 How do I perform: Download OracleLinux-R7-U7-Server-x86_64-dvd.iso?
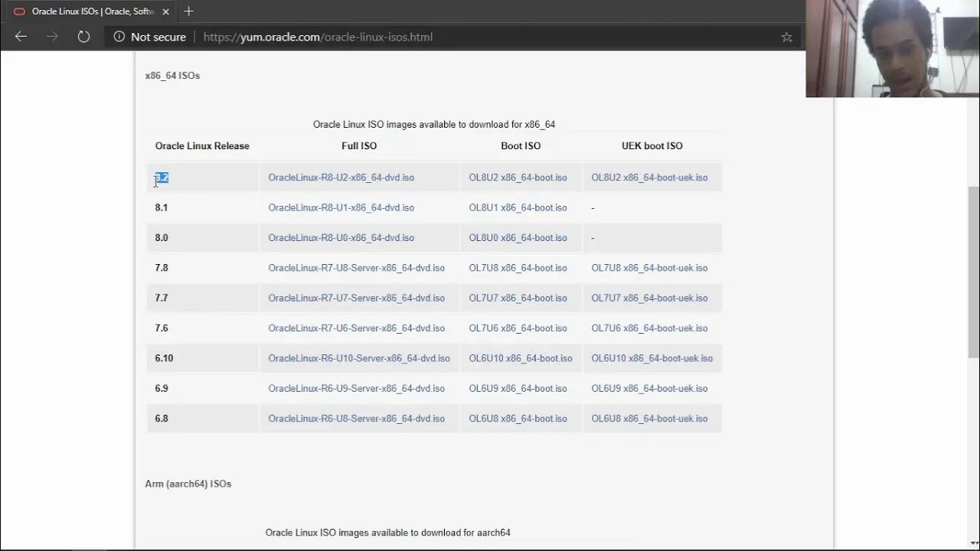(356, 298)
